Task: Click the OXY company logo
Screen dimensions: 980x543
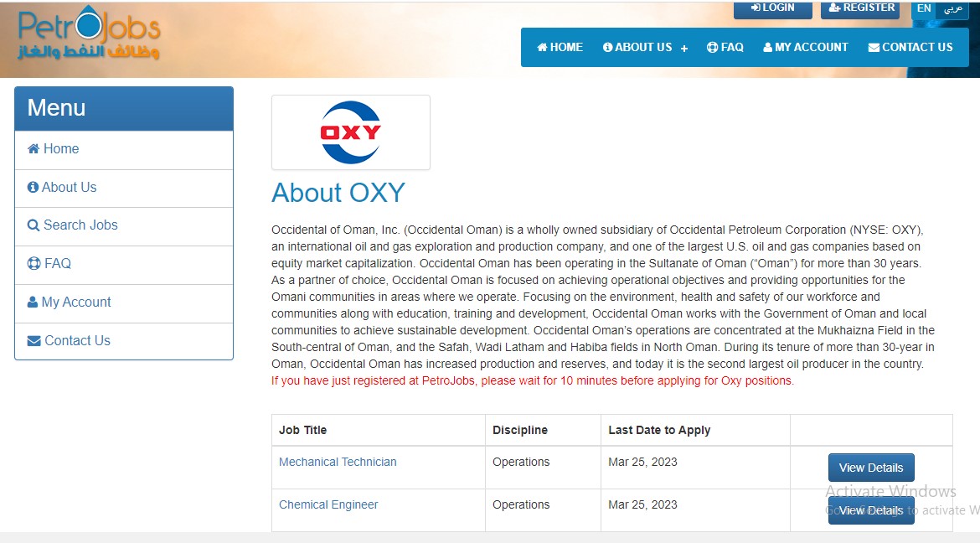Action: point(350,132)
